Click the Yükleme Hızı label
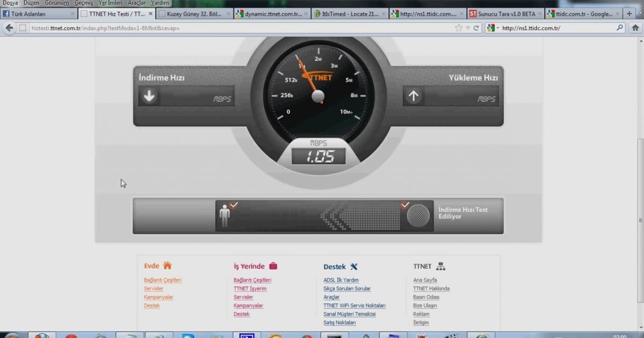This screenshot has height=338, width=644. click(x=473, y=78)
